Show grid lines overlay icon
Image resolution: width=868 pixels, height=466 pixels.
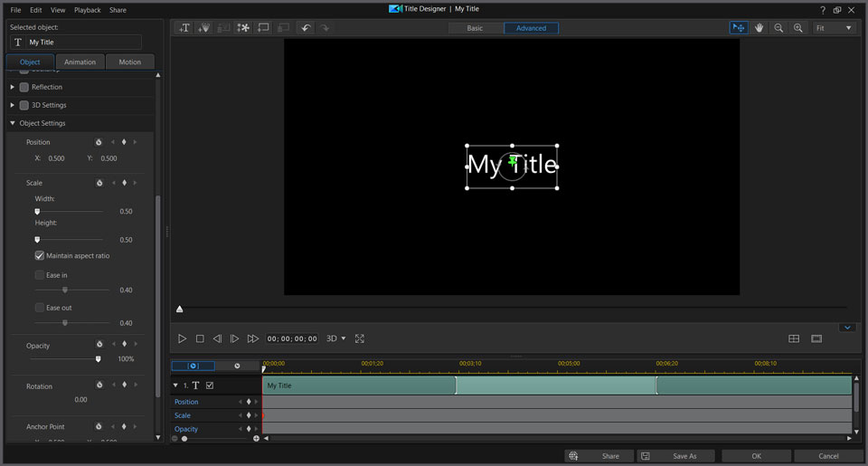coord(794,338)
